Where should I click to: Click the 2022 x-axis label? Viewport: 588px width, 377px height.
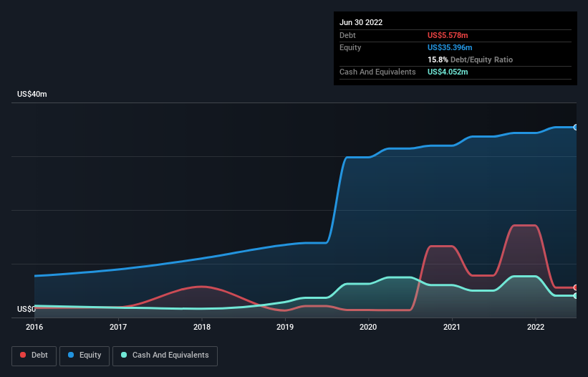tap(536, 327)
